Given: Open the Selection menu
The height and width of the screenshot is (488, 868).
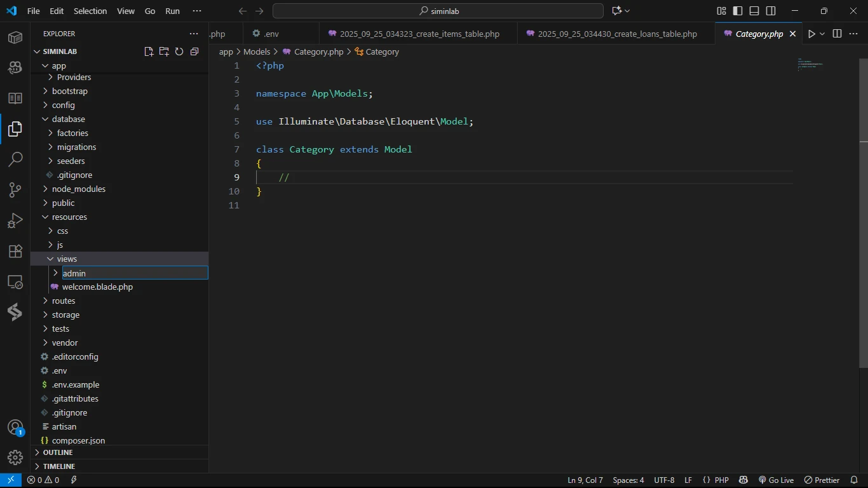Looking at the screenshot, I should coord(90,11).
